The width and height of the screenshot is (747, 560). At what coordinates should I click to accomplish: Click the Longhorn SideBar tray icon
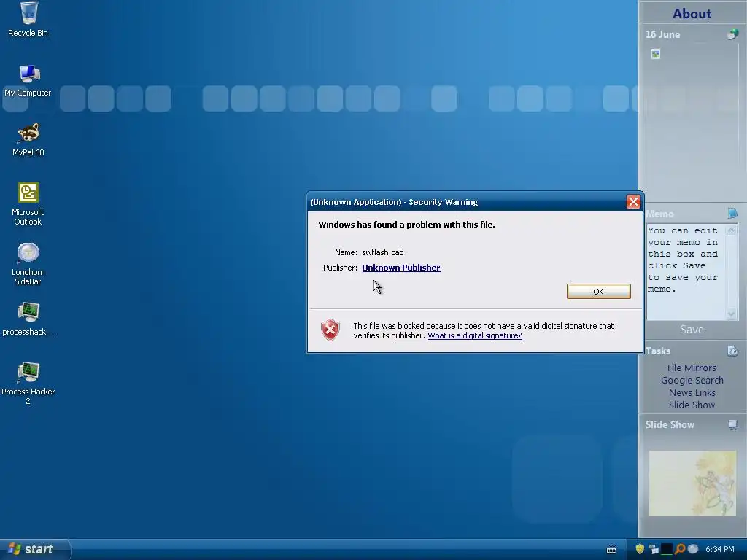click(x=693, y=549)
